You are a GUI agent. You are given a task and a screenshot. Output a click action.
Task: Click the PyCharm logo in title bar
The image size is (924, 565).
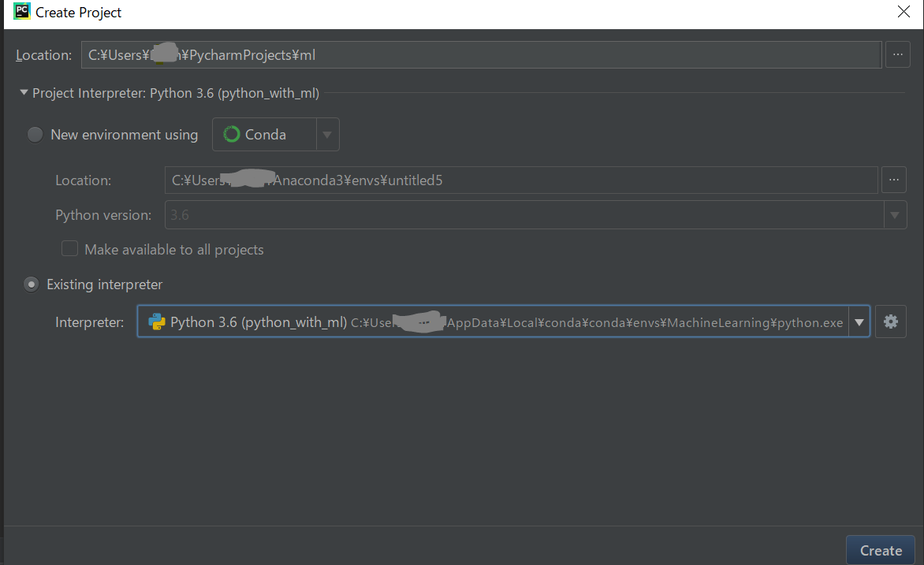22,12
